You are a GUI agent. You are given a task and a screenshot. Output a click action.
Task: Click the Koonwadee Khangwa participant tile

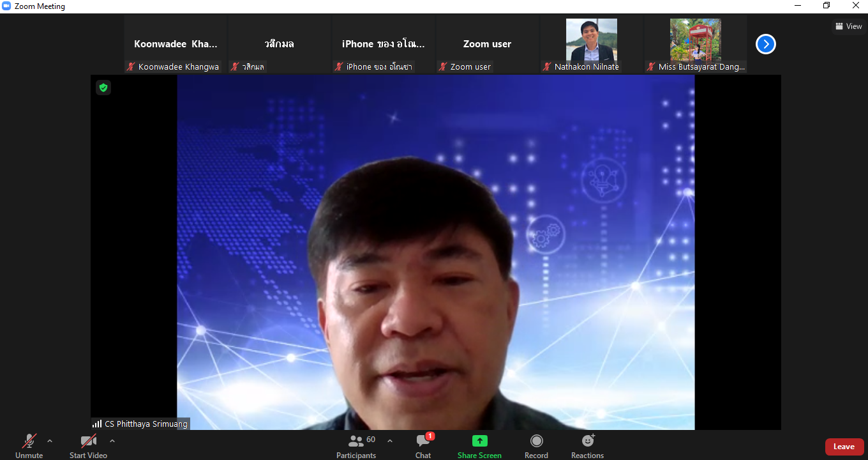tap(176, 44)
